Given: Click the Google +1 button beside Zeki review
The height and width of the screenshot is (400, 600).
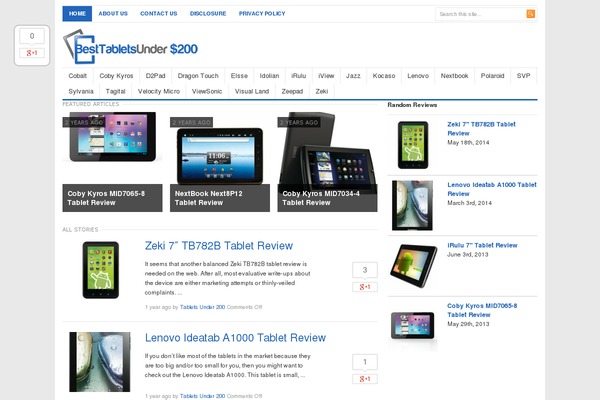Looking at the screenshot, I should (365, 287).
